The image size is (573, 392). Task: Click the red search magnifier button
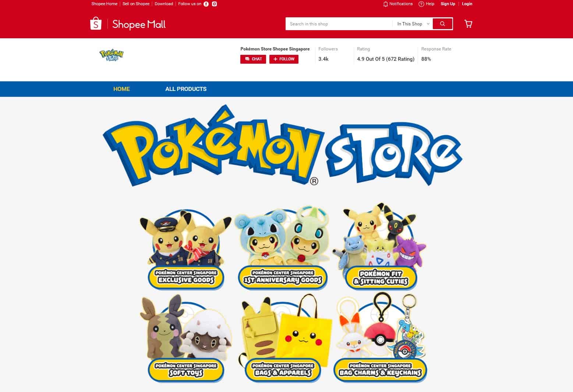(442, 24)
